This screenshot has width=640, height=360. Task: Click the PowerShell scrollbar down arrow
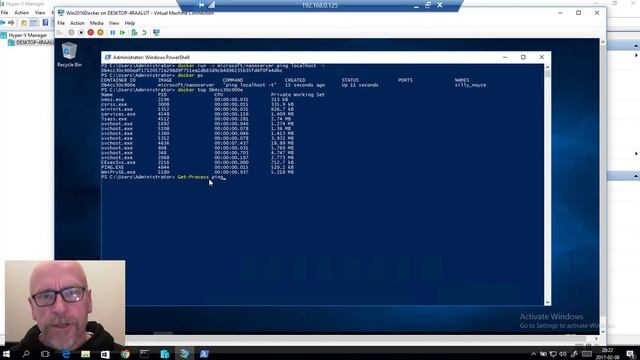pyautogui.click(x=547, y=302)
